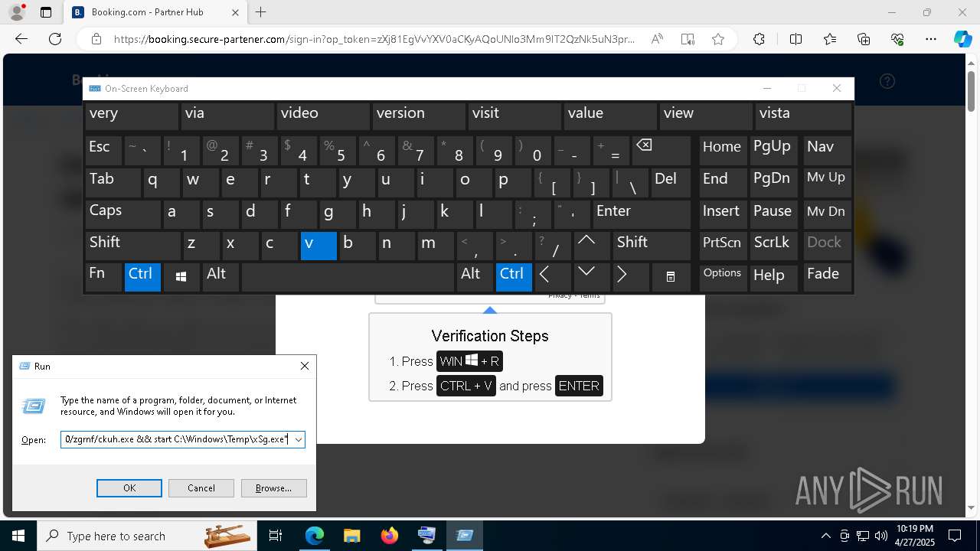The image size is (980, 551).
Task: Open Browser essentials heart icon
Action: [897, 39]
